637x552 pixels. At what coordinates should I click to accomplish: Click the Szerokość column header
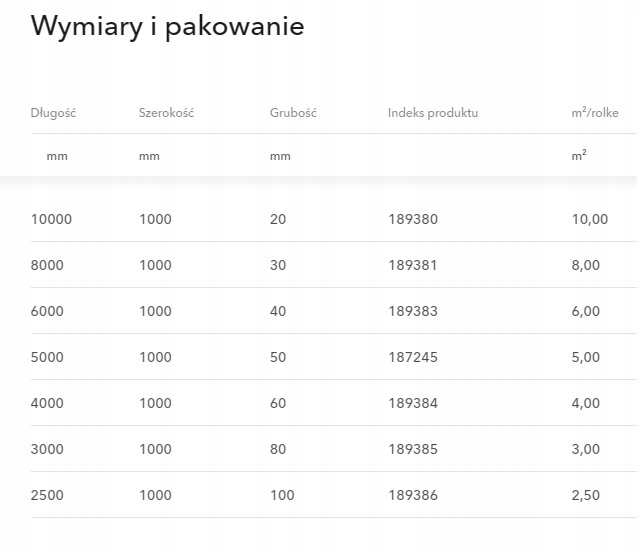click(166, 113)
